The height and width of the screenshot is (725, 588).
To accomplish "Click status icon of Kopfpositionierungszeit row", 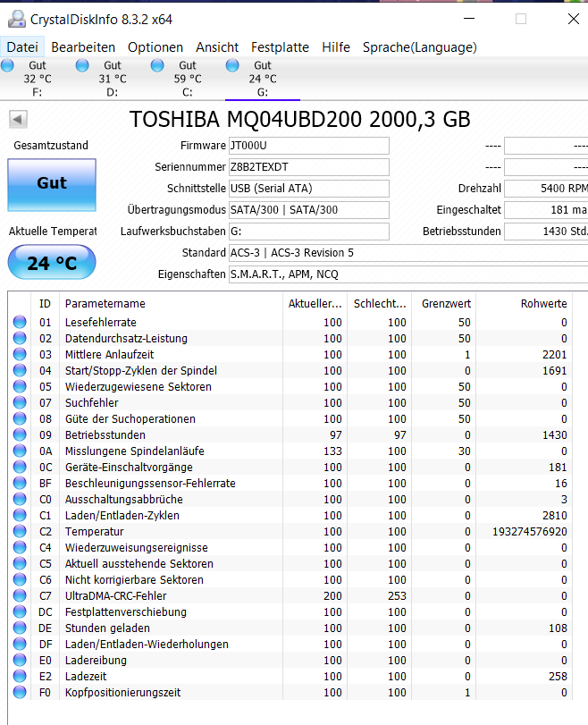I will 20,692.
